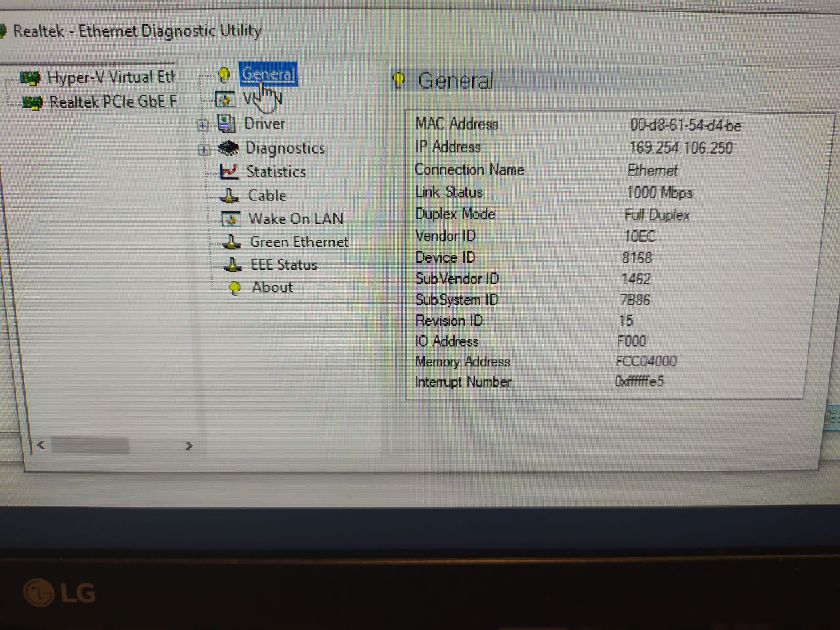Click the Wake On LAN icon
Image resolution: width=840 pixels, height=630 pixels.
pos(231,219)
